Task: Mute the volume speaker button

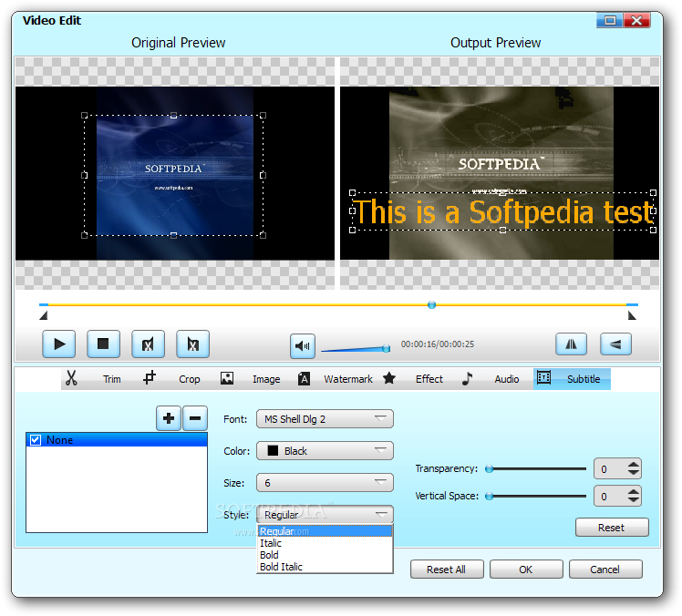Action: (303, 346)
